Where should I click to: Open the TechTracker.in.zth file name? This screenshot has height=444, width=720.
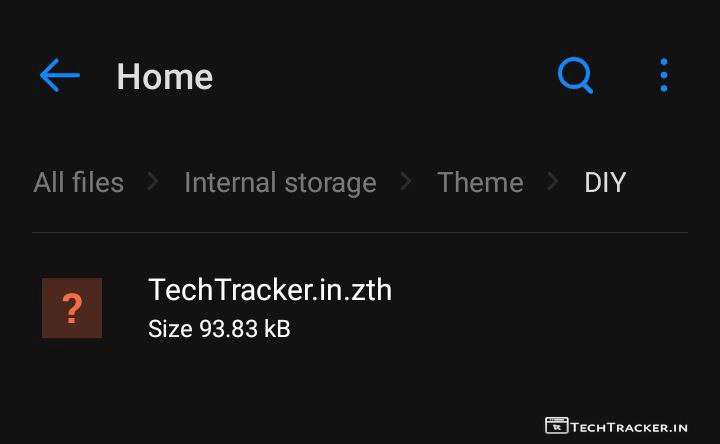tap(270, 290)
